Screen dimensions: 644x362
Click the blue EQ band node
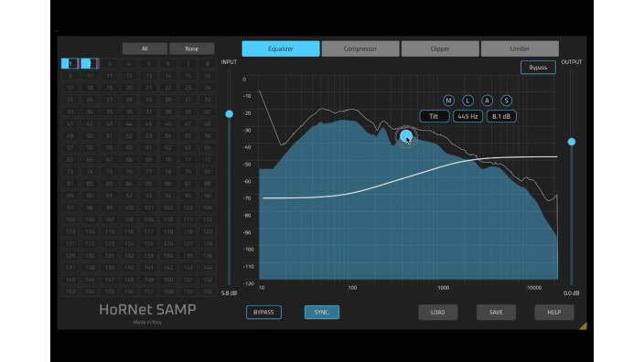coord(406,136)
